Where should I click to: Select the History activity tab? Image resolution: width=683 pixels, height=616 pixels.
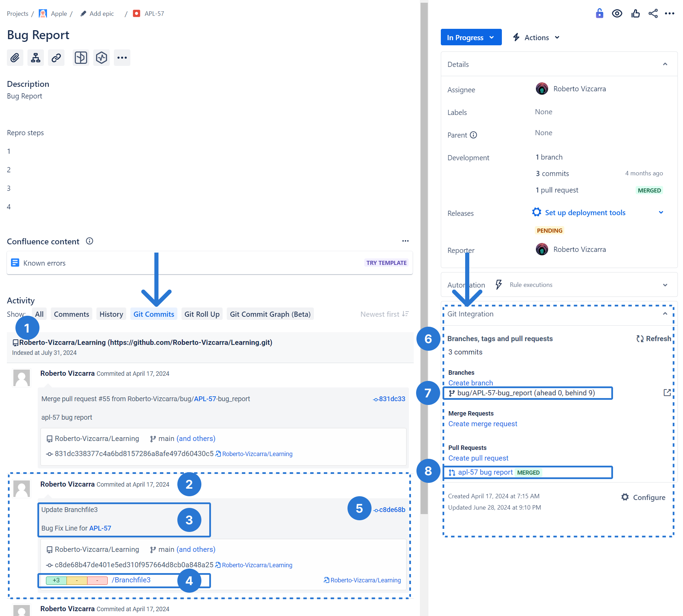111,314
